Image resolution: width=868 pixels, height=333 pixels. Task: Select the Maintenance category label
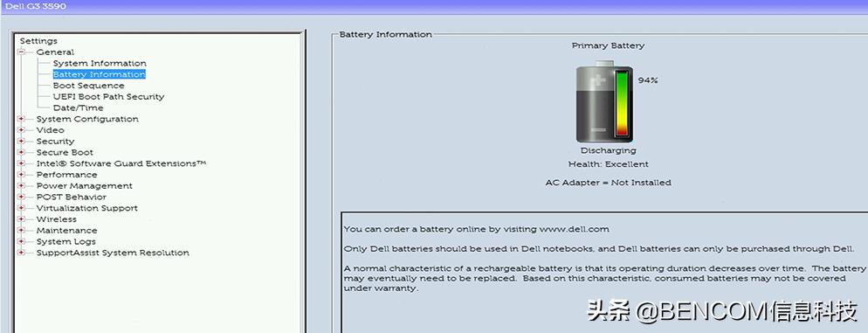67,230
